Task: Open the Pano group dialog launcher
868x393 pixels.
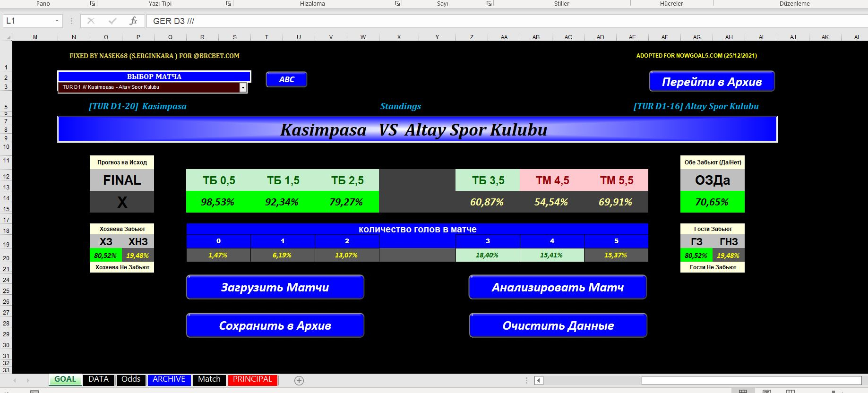Action: (x=93, y=3)
